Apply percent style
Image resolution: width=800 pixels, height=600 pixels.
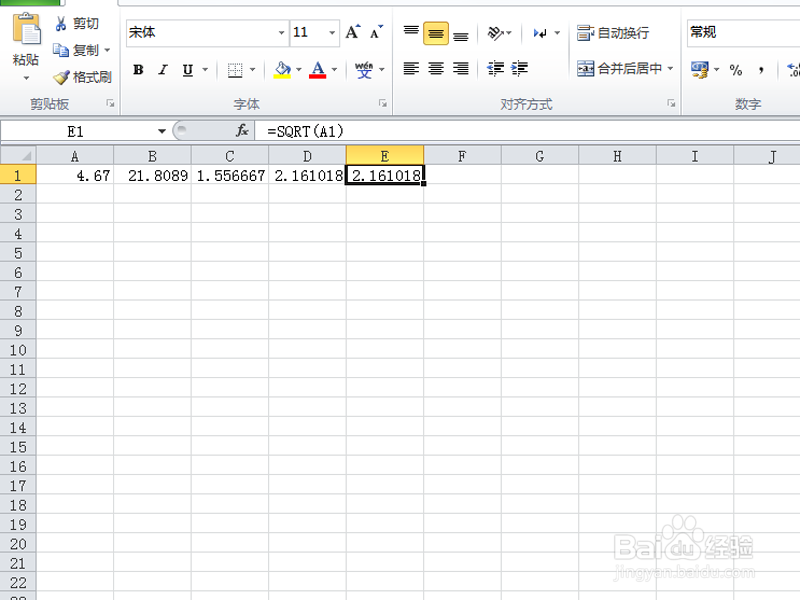pos(736,69)
